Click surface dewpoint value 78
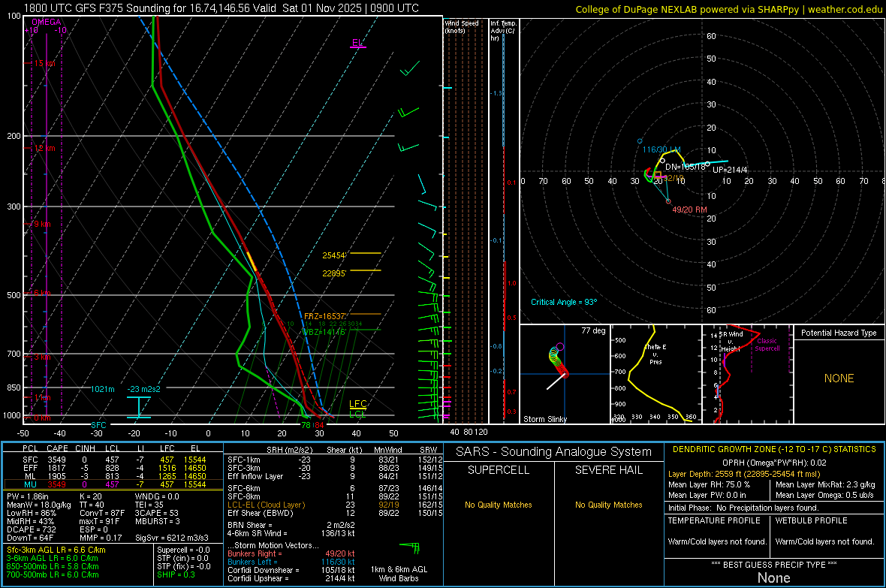 [x=306, y=425]
